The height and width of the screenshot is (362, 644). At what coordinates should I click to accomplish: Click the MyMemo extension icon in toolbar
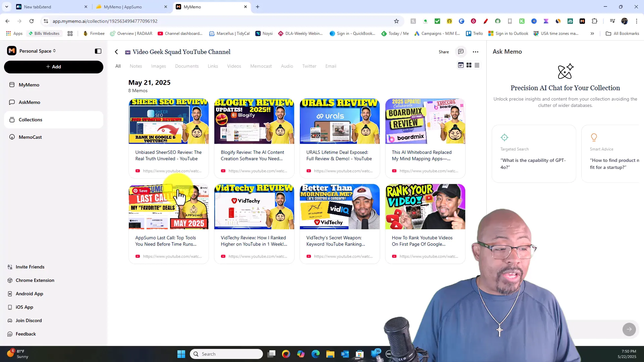582,21
